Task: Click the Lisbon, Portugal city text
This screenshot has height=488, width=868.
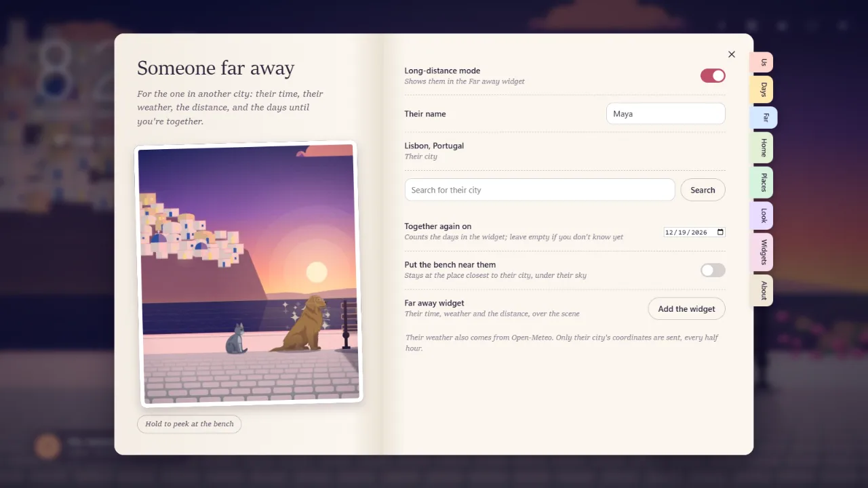Action: (x=434, y=146)
